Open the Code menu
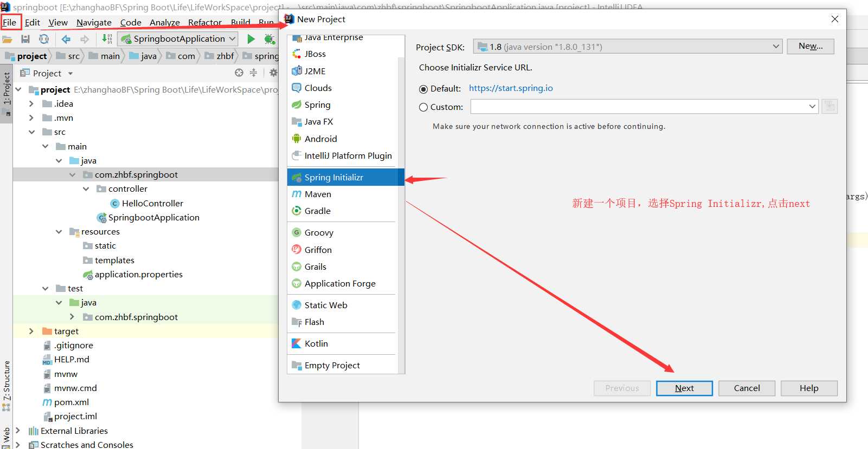868x449 pixels. pyautogui.click(x=131, y=22)
